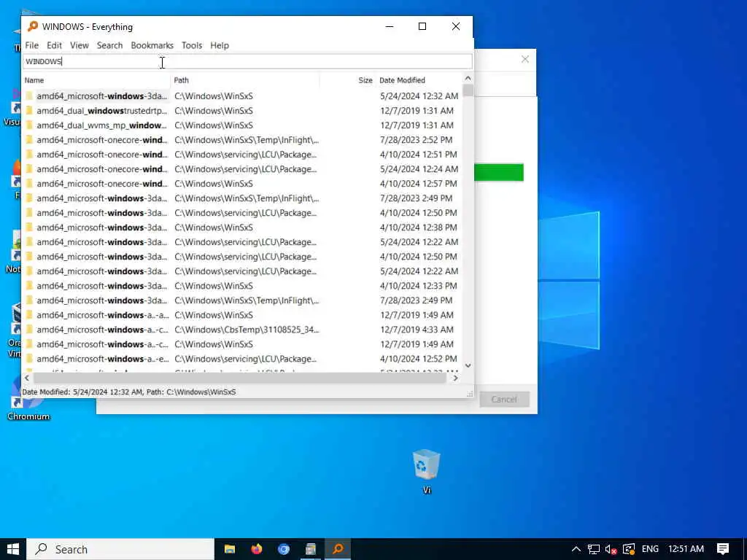Select the Recycle Bin desktop icon
Viewport: 747px width, 560px height.
(426, 470)
